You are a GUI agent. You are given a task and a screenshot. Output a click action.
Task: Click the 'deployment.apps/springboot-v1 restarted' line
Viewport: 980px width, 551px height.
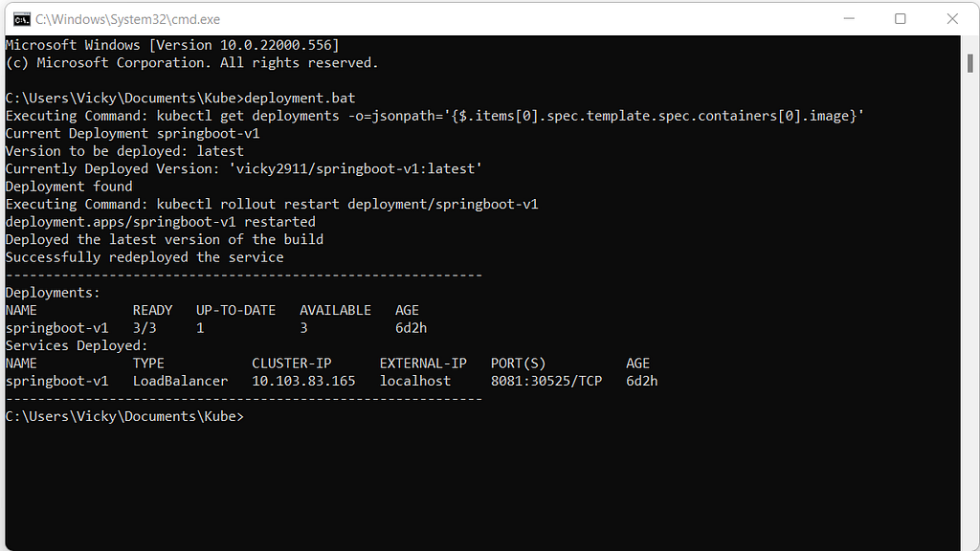pyautogui.click(x=160, y=222)
